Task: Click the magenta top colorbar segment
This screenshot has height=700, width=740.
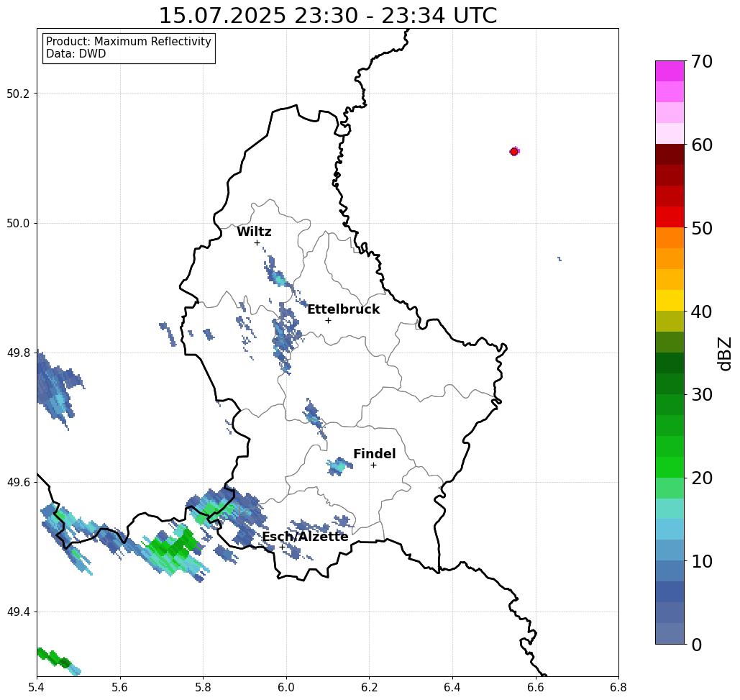Action: (x=670, y=71)
